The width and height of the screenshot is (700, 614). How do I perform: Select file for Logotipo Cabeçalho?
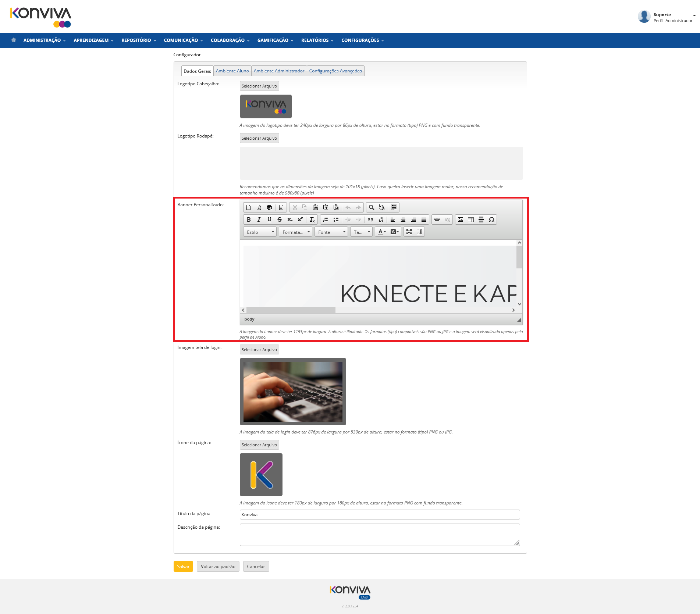(259, 86)
